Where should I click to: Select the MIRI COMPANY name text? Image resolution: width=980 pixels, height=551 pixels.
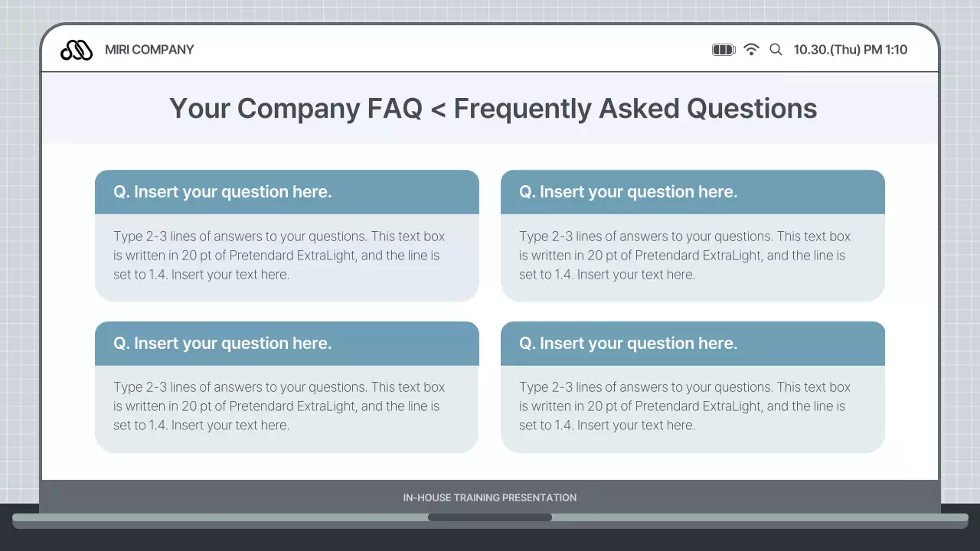point(149,50)
